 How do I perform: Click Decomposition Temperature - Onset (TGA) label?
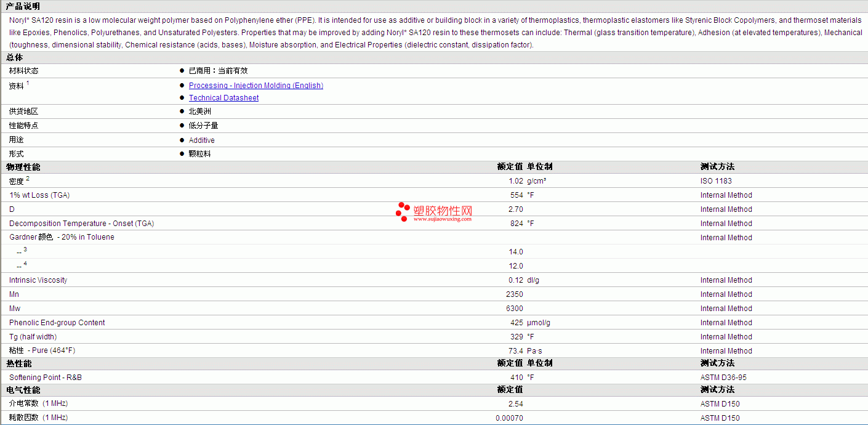click(x=81, y=224)
